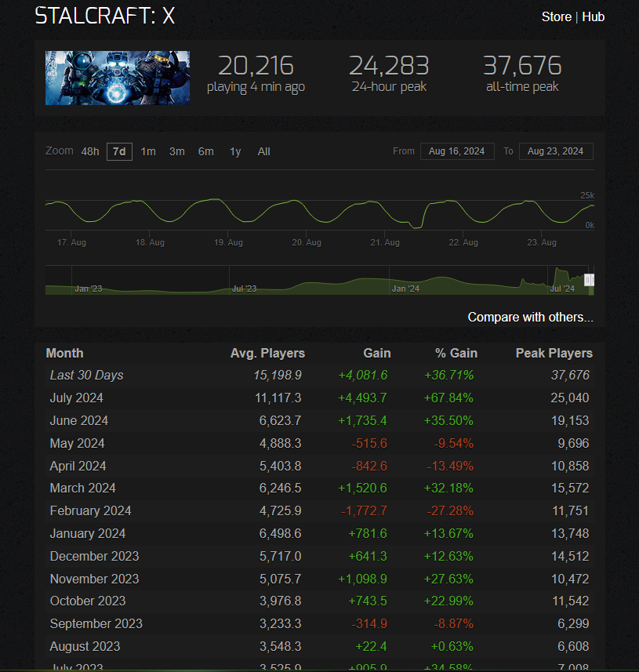Image resolution: width=639 pixels, height=672 pixels.
Task: Click the October 2023 row label
Action: [88, 601]
